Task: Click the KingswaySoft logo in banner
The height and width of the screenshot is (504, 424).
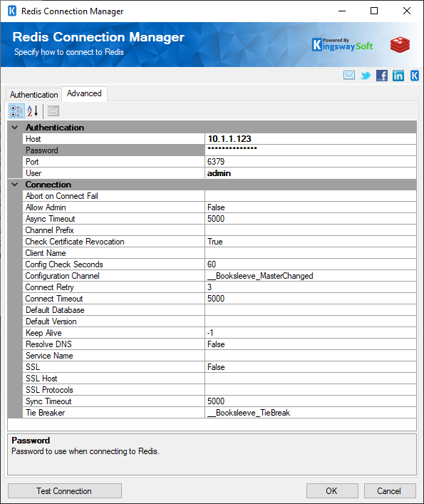Action: click(x=342, y=45)
